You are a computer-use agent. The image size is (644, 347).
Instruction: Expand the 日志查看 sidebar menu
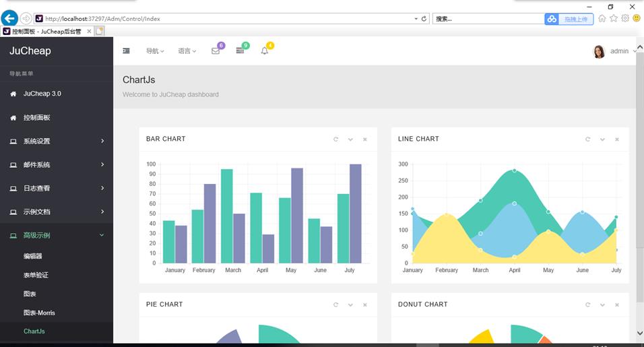pos(57,189)
